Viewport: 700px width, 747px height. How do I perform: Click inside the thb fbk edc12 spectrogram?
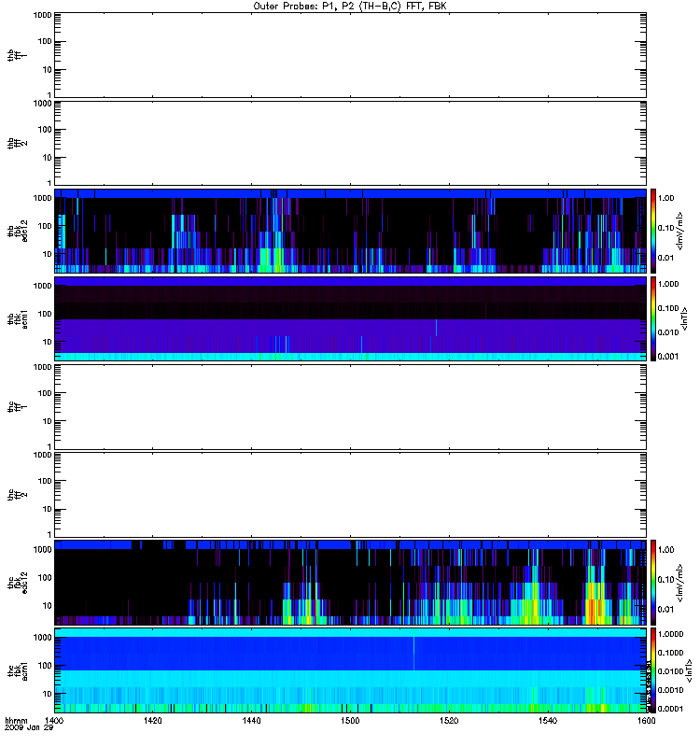[x=350, y=231]
